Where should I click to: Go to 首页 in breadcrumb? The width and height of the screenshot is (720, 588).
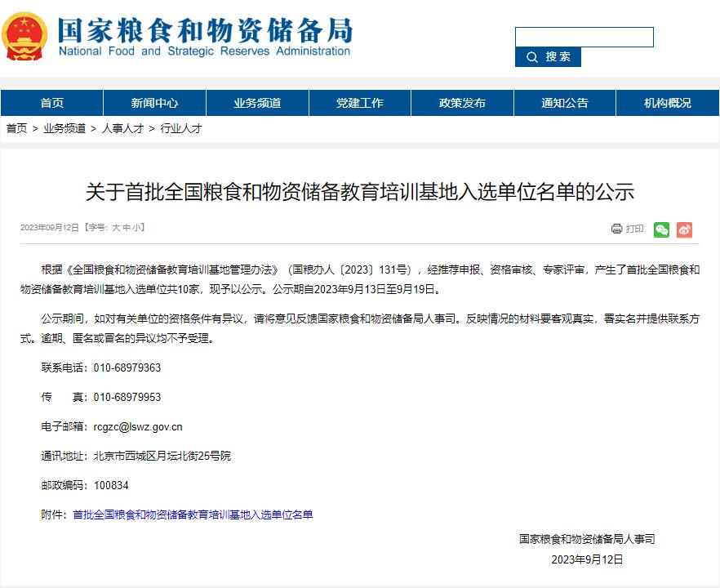(x=16, y=129)
